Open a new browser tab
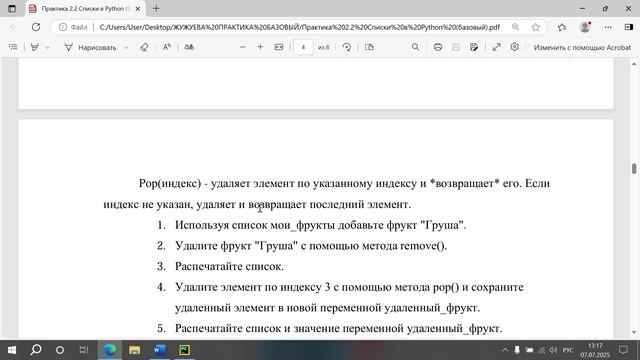Image resolution: width=640 pixels, height=360 pixels. (x=156, y=9)
